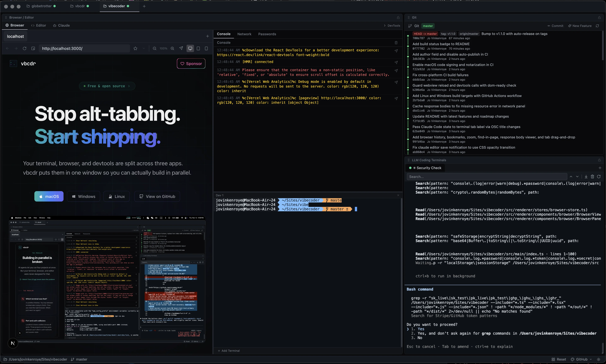Download terminal output with the download icon
This screenshot has height=364, width=606.
(x=586, y=177)
